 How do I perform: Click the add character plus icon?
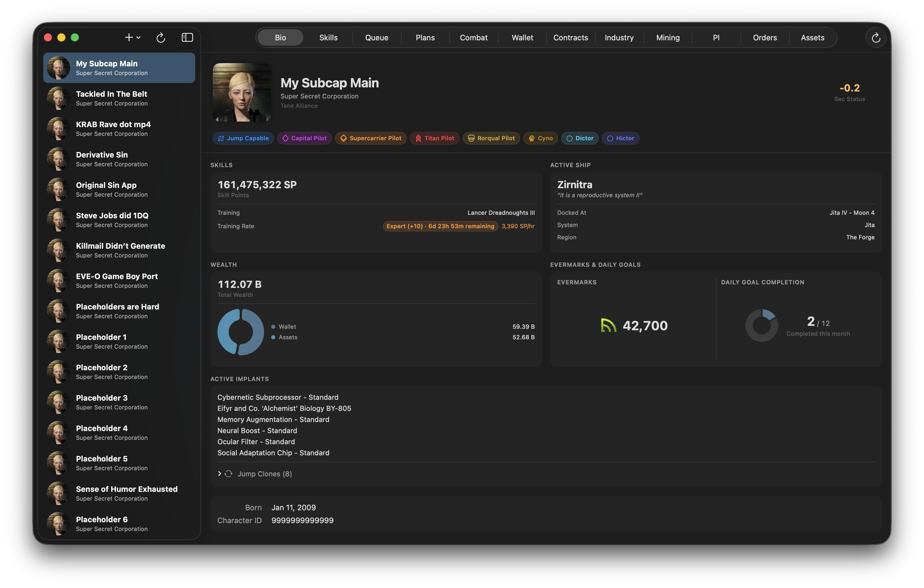coord(129,37)
